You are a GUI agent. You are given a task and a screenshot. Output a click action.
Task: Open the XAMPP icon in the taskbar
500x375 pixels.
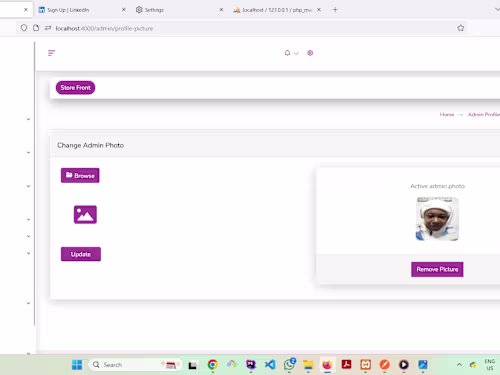tap(365, 365)
